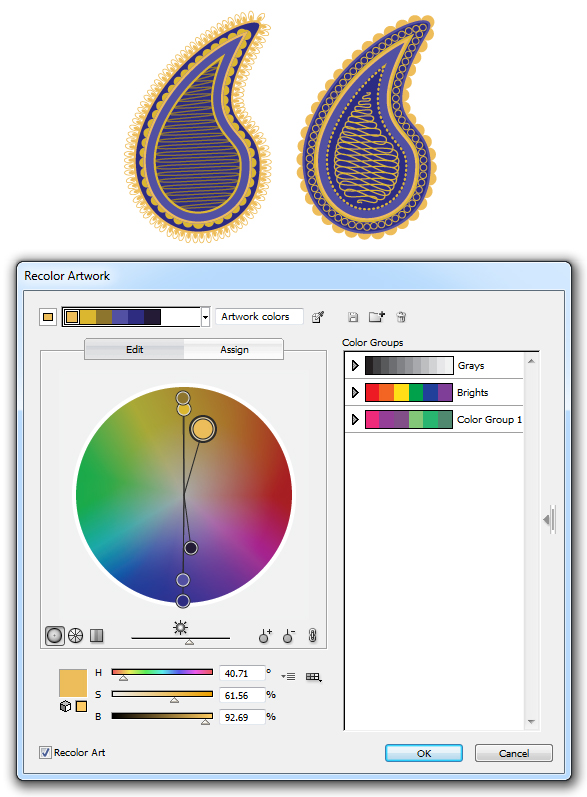Click the OK button
587x797 pixels.
[x=424, y=753]
